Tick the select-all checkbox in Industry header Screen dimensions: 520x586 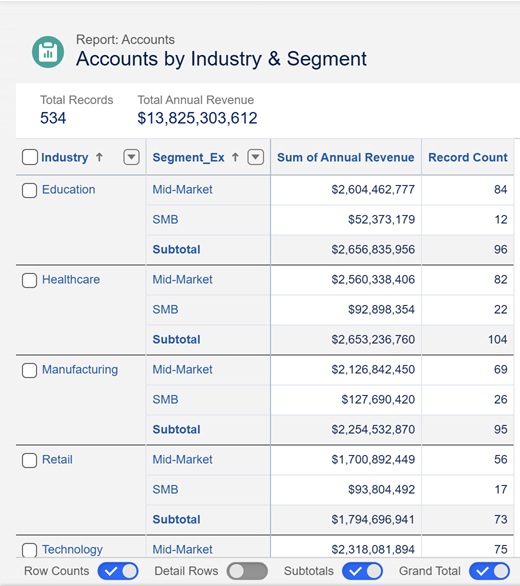click(30, 157)
